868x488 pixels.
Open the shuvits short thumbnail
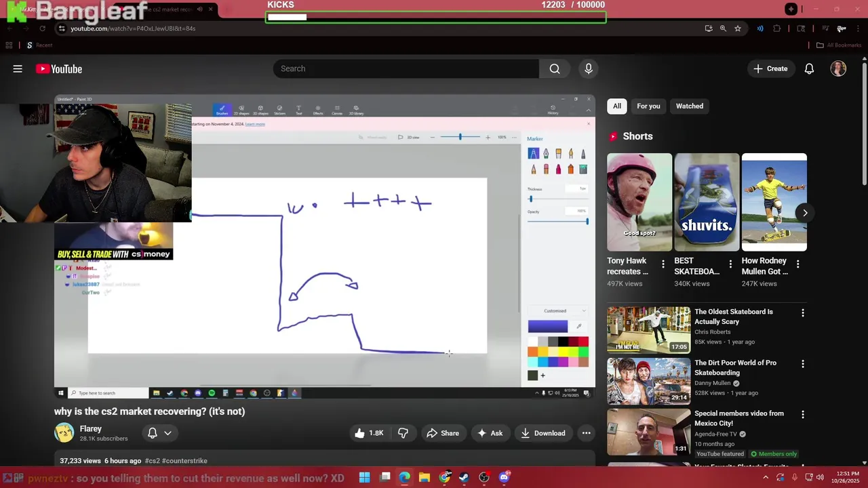(x=707, y=202)
